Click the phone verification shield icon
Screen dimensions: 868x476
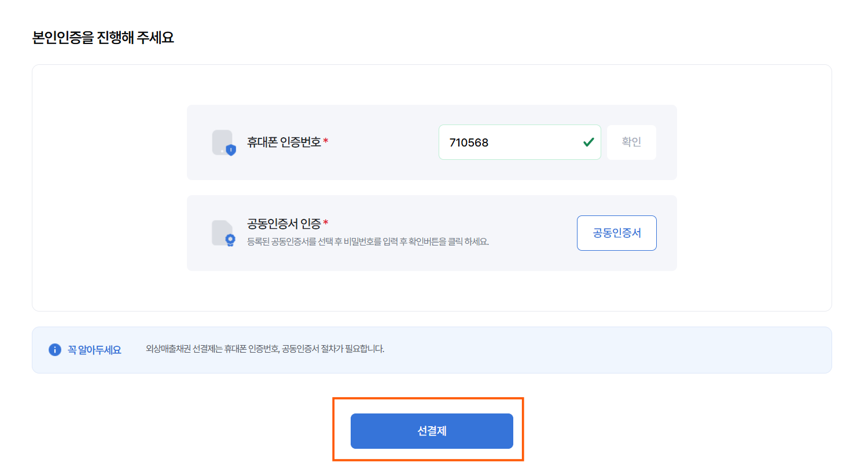[224, 142]
